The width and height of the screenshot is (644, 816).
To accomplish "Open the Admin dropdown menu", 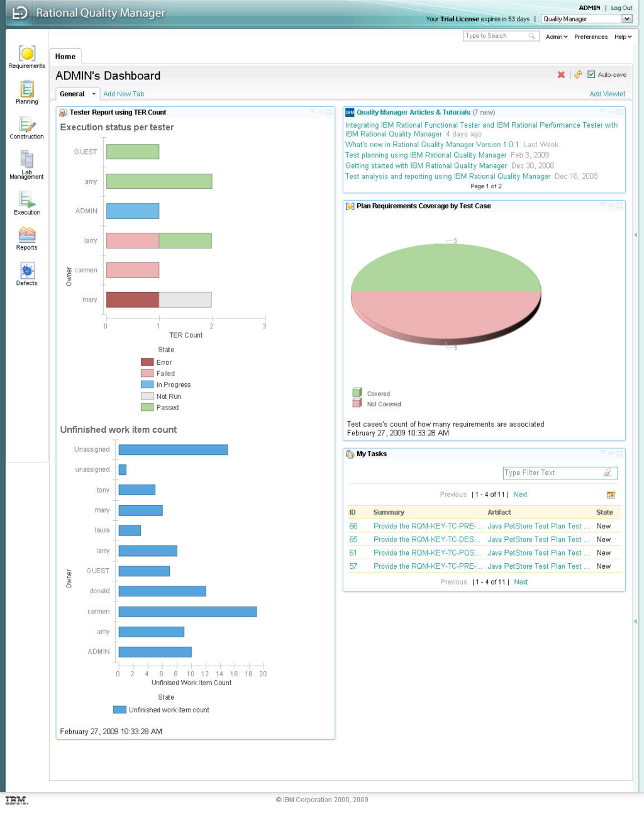I will (557, 36).
